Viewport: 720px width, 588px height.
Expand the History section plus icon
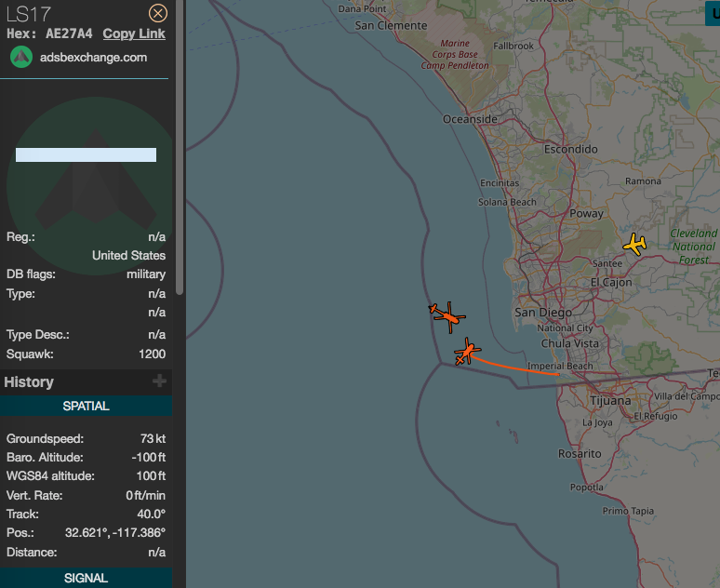(x=159, y=381)
